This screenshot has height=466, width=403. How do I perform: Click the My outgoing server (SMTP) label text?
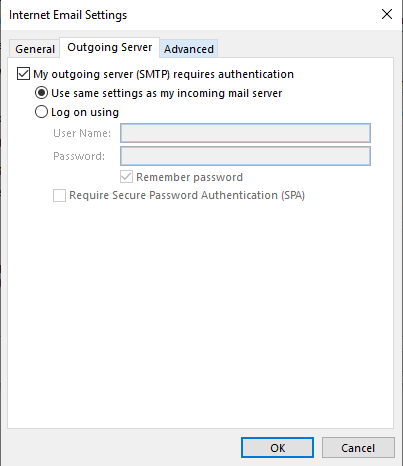pyautogui.click(x=163, y=74)
